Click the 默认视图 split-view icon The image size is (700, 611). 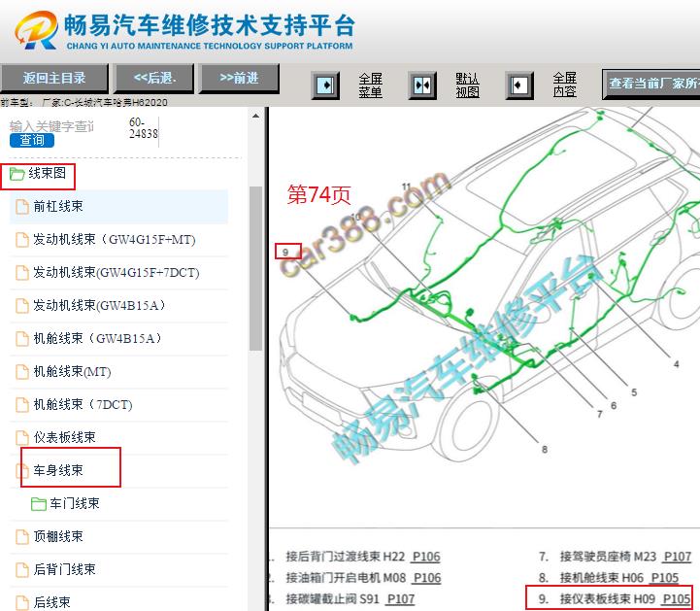point(422,85)
